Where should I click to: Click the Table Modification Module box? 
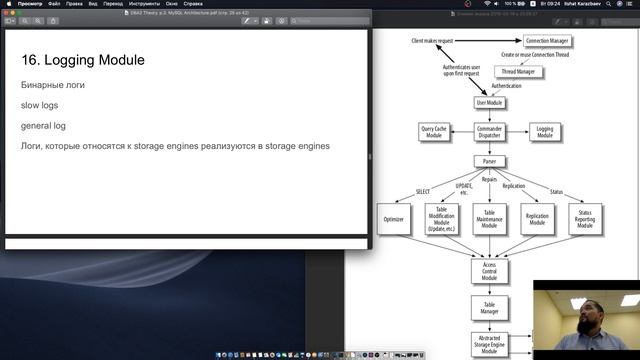441,219
